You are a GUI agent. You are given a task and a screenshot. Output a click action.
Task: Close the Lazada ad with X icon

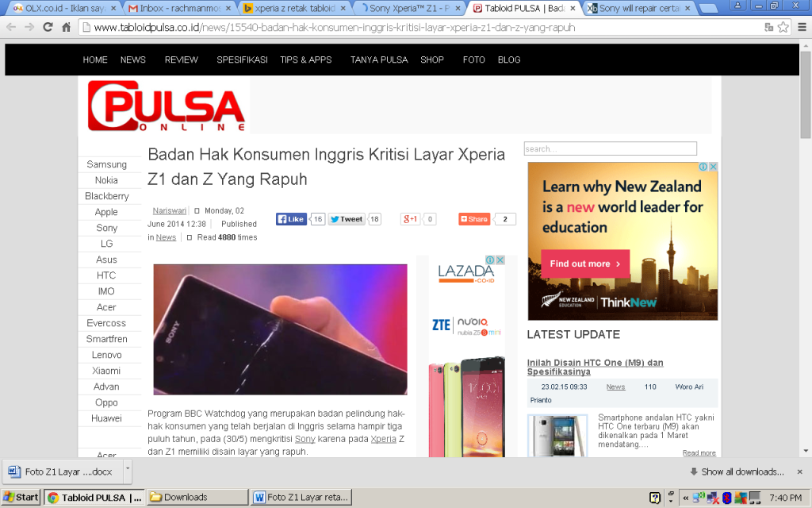coord(500,260)
